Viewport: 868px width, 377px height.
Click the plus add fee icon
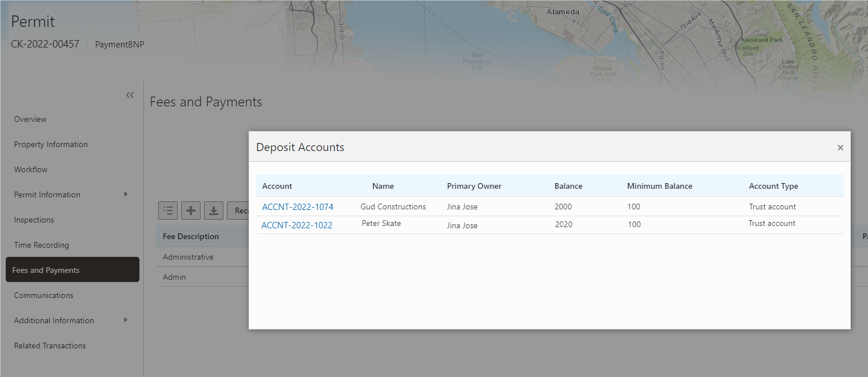tap(191, 211)
